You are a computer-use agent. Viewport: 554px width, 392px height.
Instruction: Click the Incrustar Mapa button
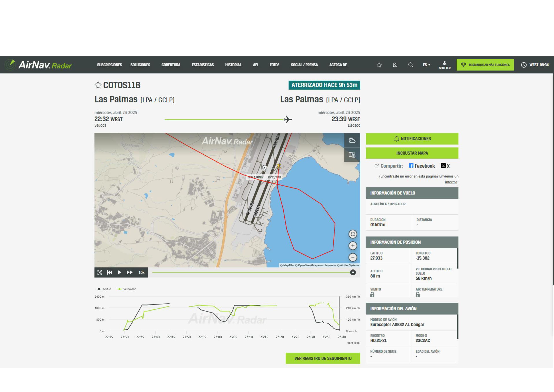(412, 153)
